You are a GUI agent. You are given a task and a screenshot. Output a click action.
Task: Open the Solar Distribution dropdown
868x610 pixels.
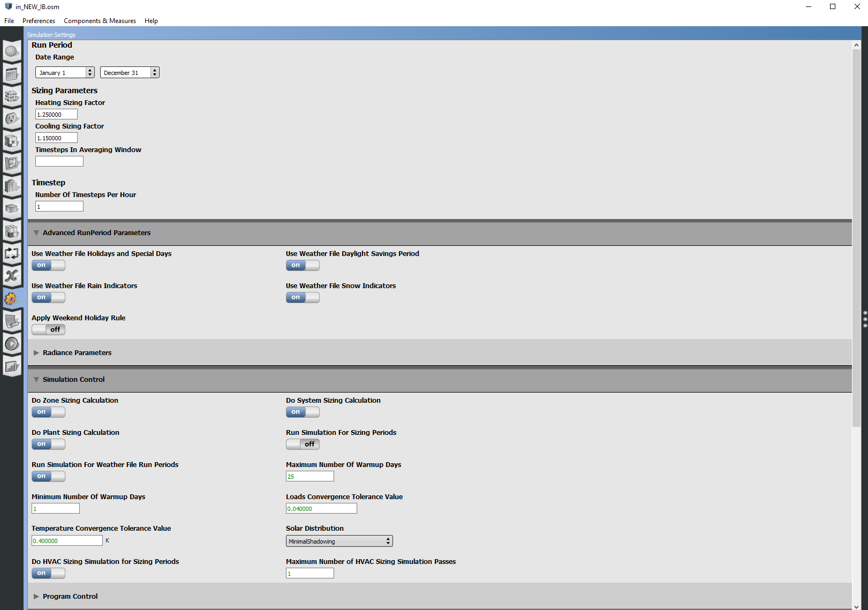point(339,541)
